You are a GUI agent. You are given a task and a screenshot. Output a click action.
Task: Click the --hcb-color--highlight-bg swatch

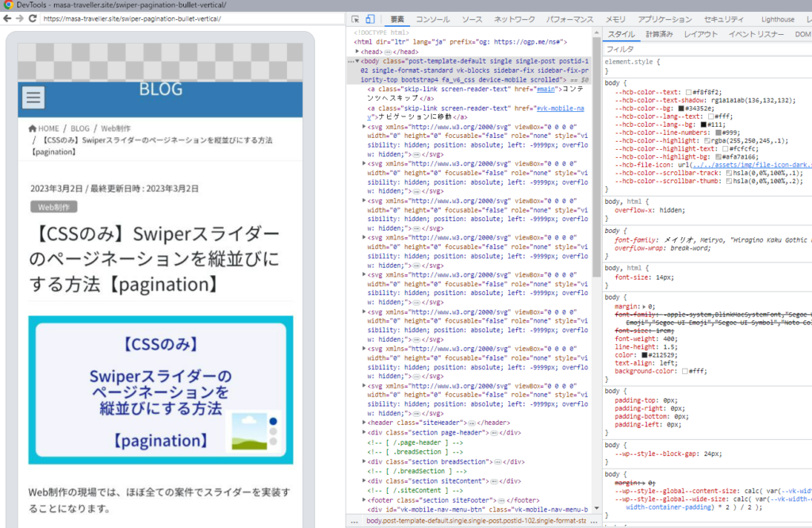point(718,157)
